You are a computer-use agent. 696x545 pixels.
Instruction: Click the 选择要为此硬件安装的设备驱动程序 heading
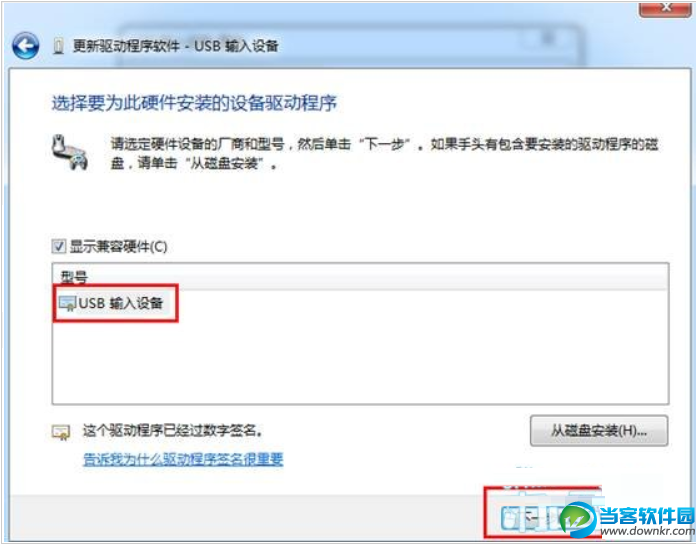(194, 103)
